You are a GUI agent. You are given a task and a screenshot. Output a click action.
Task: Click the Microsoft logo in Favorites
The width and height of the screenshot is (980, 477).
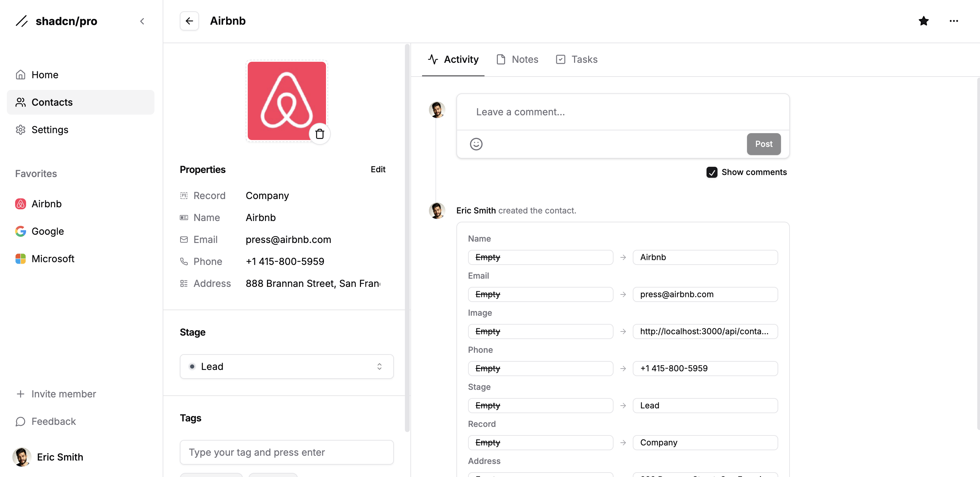(x=21, y=259)
